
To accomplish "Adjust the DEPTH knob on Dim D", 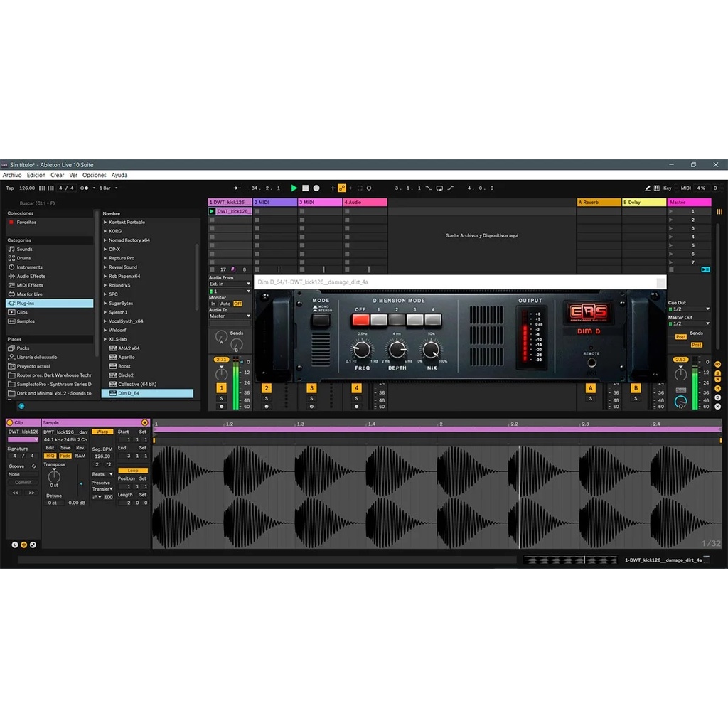I will (397, 350).
